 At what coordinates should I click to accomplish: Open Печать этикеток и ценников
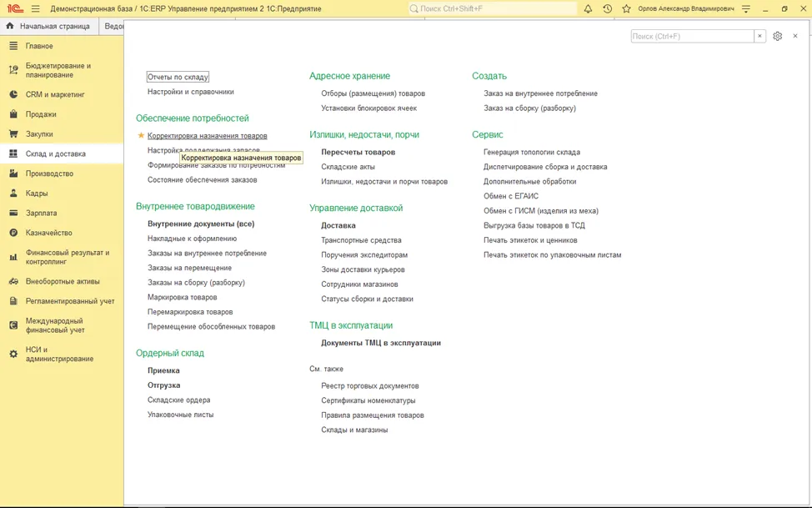click(530, 240)
